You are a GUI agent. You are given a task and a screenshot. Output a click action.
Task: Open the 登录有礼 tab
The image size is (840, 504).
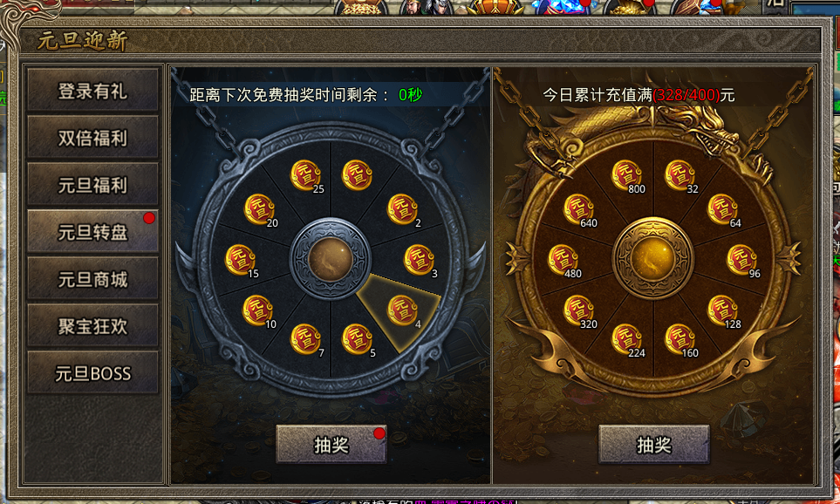92,91
